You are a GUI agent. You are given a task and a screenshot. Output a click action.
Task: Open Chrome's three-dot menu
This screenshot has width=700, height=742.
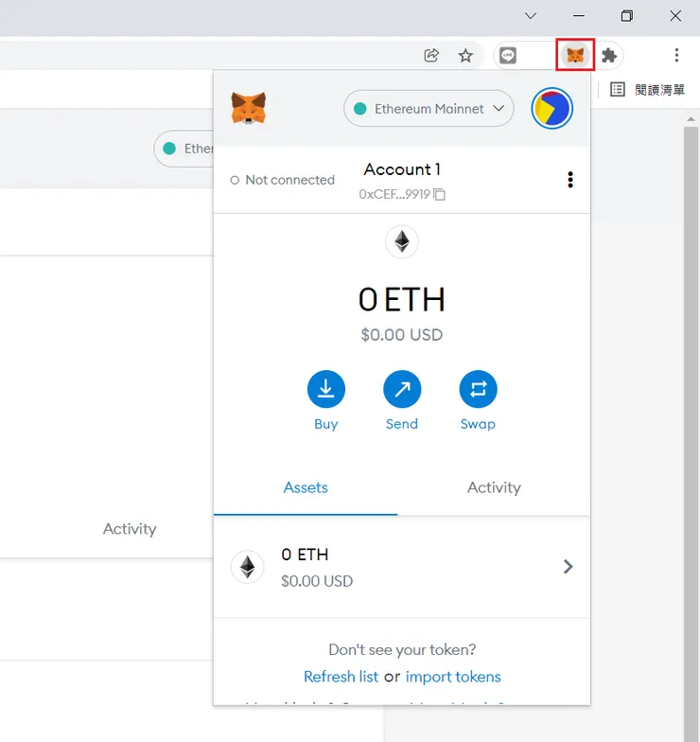pyautogui.click(x=676, y=55)
